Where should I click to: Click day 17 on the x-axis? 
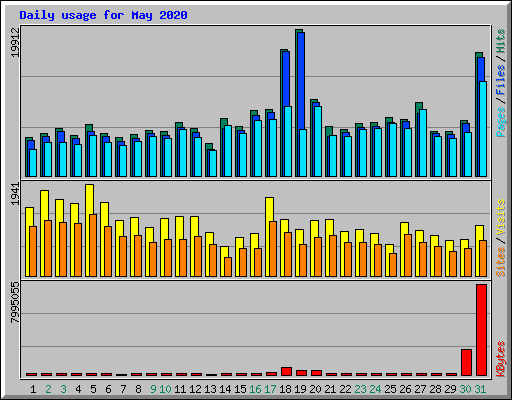[x=270, y=389]
